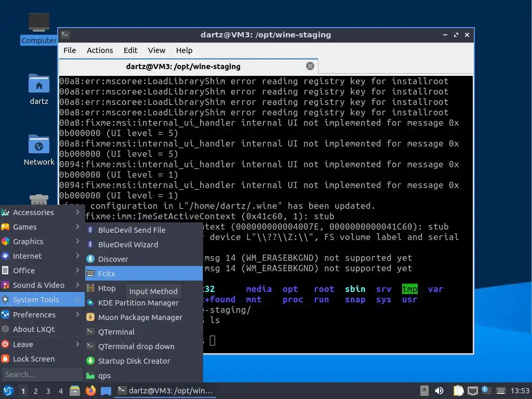532x399 pixels.
Task: Expand the Office submenu
Action: pos(42,271)
